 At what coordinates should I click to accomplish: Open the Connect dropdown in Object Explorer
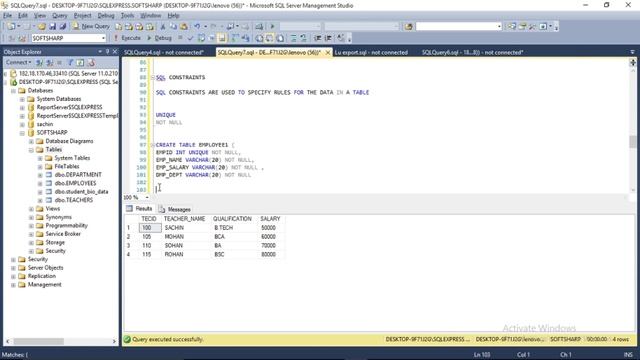(x=18, y=62)
